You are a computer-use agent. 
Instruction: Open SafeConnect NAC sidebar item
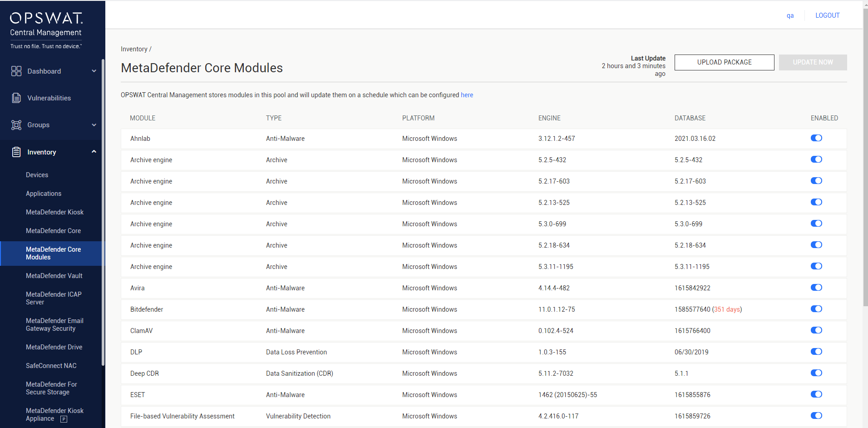[51, 366]
